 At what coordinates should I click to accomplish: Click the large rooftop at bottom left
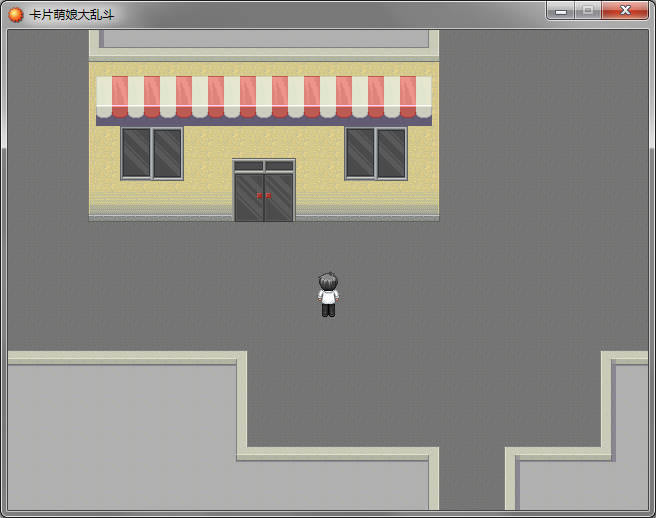[121, 435]
